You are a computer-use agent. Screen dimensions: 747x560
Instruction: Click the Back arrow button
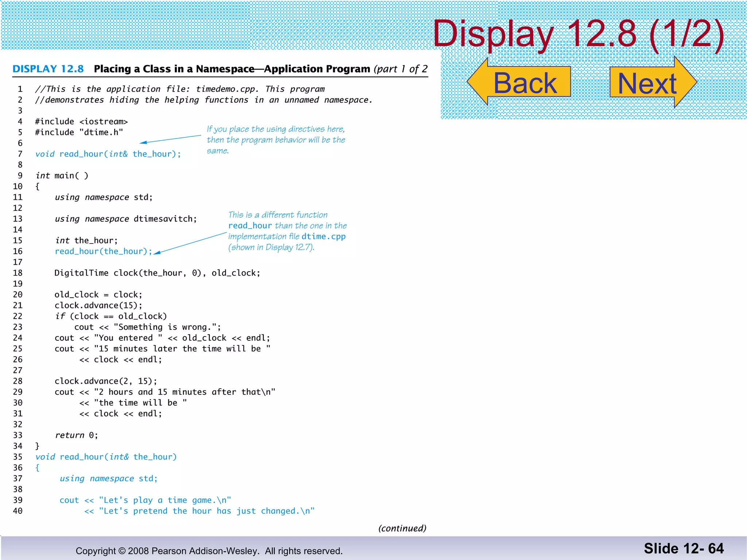519,82
